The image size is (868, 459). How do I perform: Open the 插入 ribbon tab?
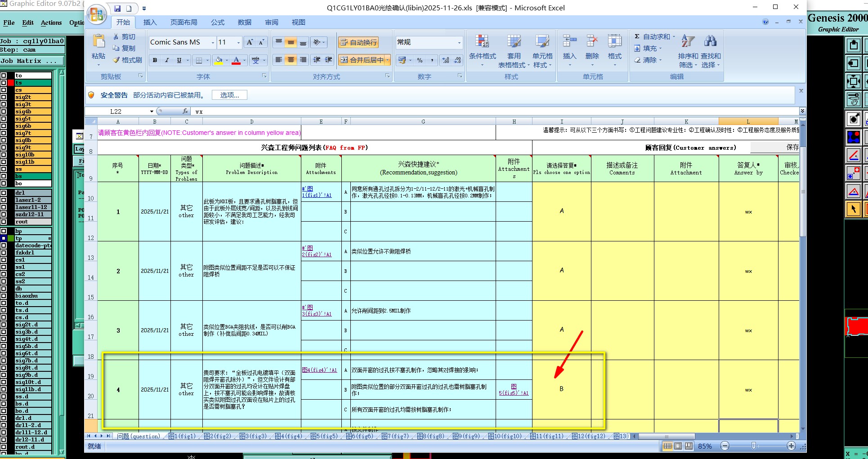150,22
